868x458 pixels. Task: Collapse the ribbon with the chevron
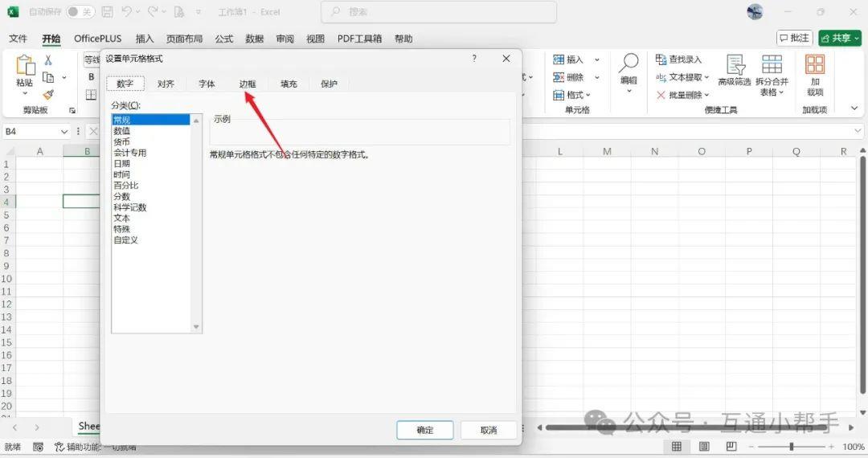click(x=854, y=108)
